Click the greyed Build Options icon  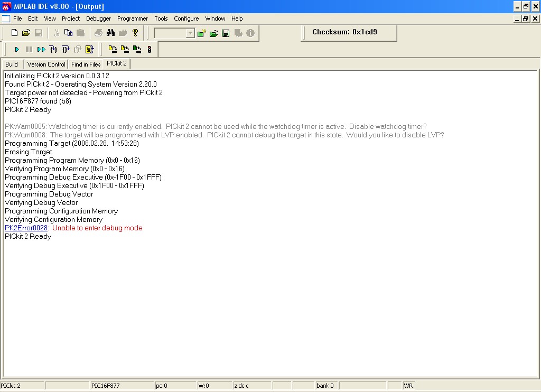[x=238, y=33]
